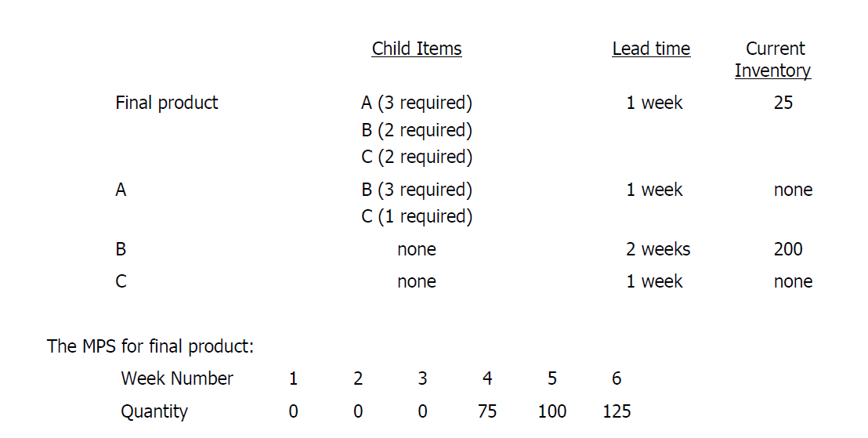
Task: Click the text C (1 required)
Action: click(x=416, y=216)
